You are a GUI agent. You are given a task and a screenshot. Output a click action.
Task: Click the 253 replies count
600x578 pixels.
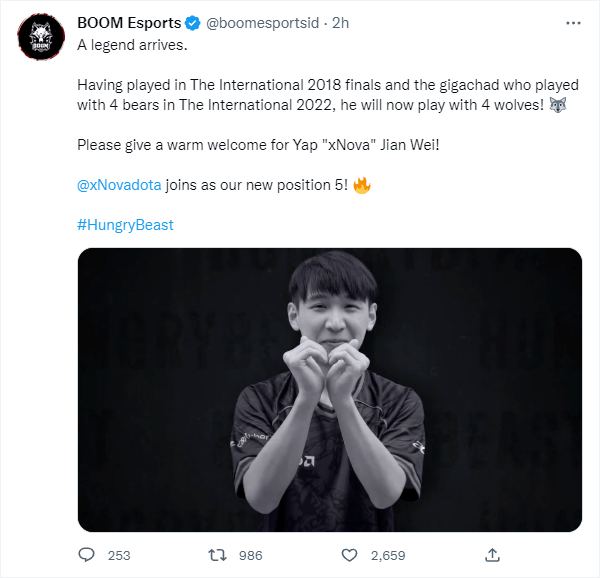pyautogui.click(x=119, y=555)
